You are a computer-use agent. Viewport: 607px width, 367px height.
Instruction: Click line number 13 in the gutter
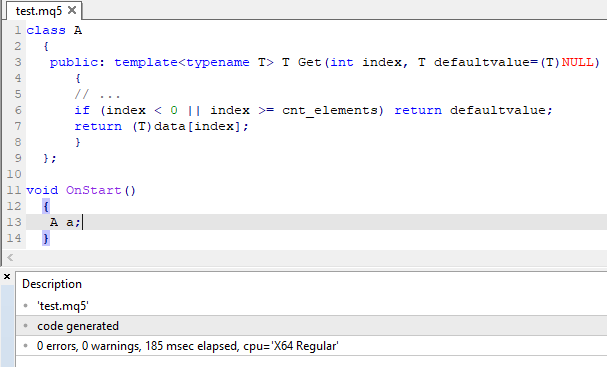click(14, 222)
